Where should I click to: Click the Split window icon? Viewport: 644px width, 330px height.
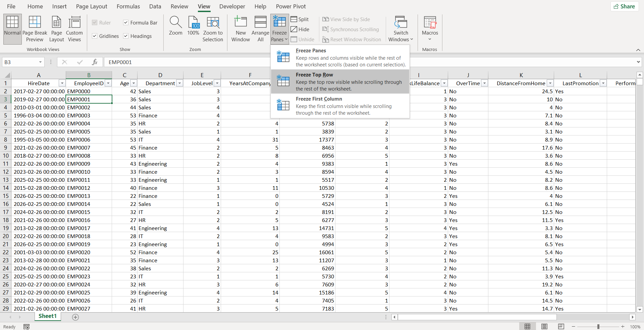(x=300, y=19)
